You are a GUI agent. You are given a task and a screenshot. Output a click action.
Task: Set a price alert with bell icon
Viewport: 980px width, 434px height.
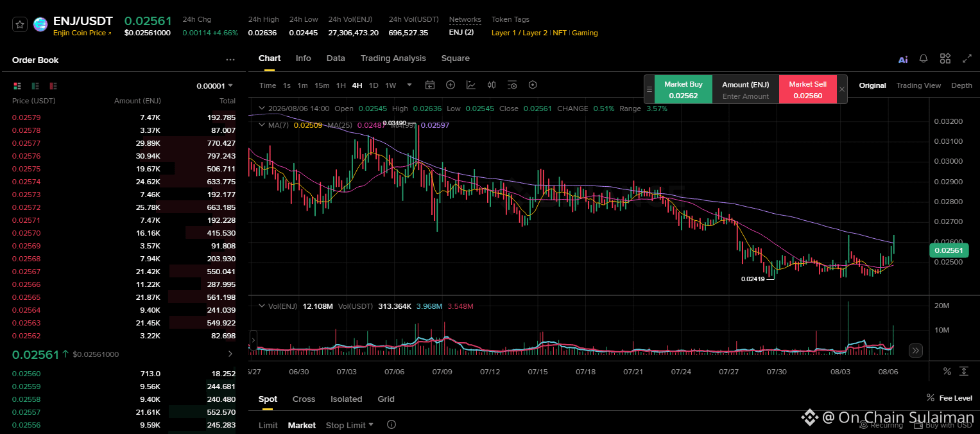pyautogui.click(x=924, y=58)
